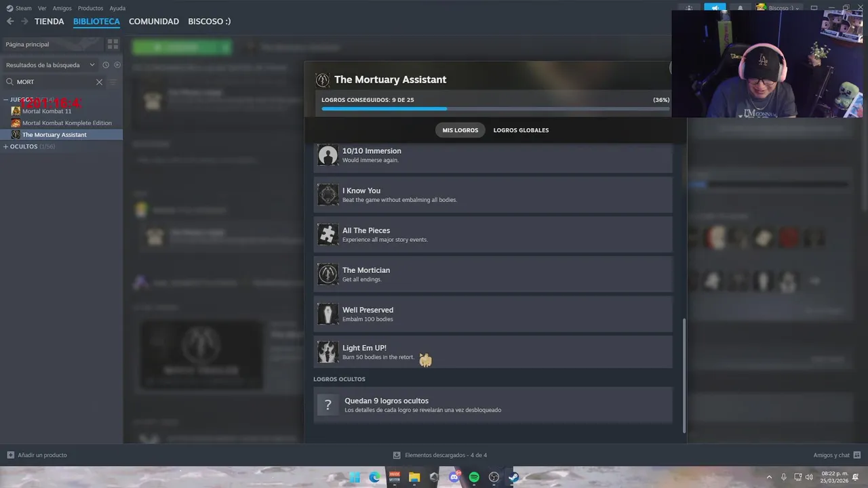Open the Amigos y chat icon
The image size is (868, 488).
(x=857, y=455)
